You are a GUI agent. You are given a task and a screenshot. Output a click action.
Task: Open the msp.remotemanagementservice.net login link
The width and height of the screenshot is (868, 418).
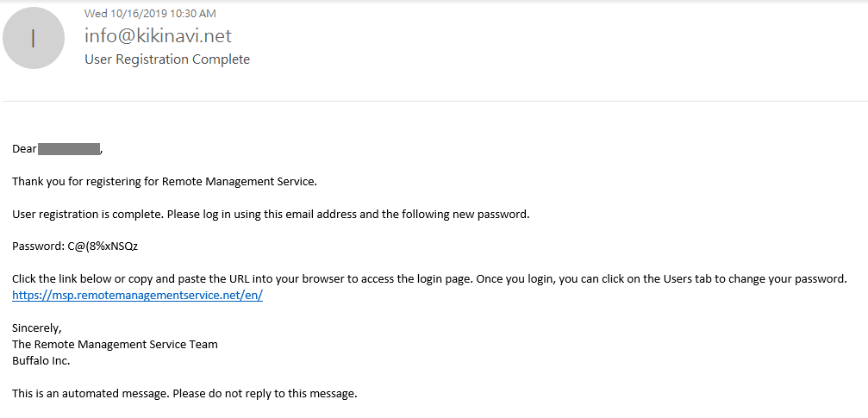(137, 295)
